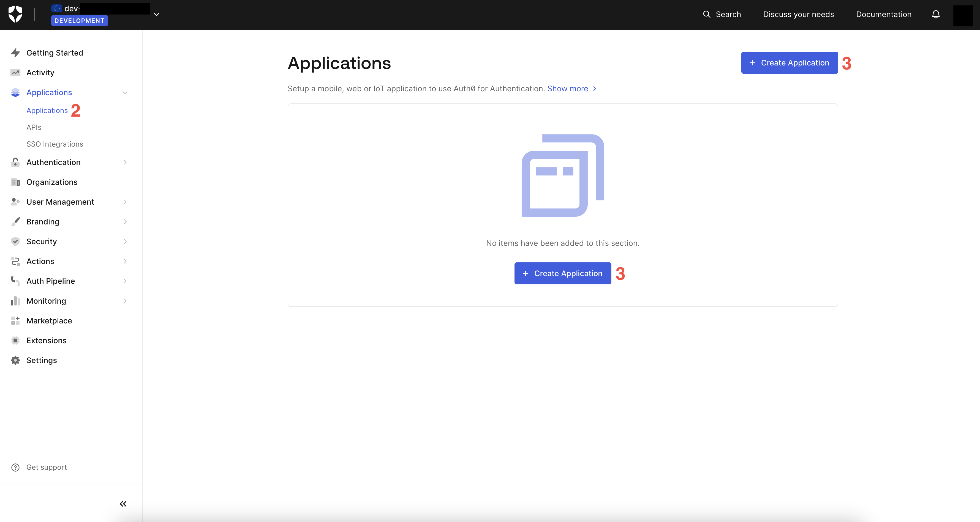Click the search magnifier icon
The height and width of the screenshot is (522, 980).
pos(706,15)
